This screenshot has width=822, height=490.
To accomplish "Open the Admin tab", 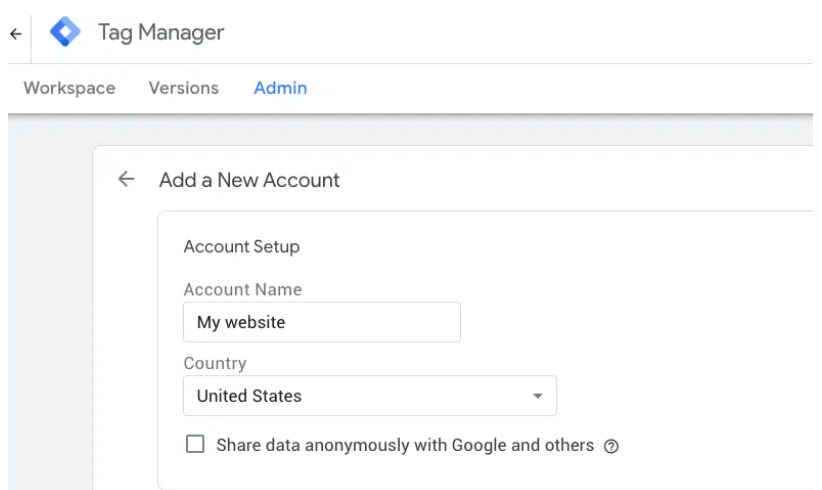I will (x=280, y=88).
